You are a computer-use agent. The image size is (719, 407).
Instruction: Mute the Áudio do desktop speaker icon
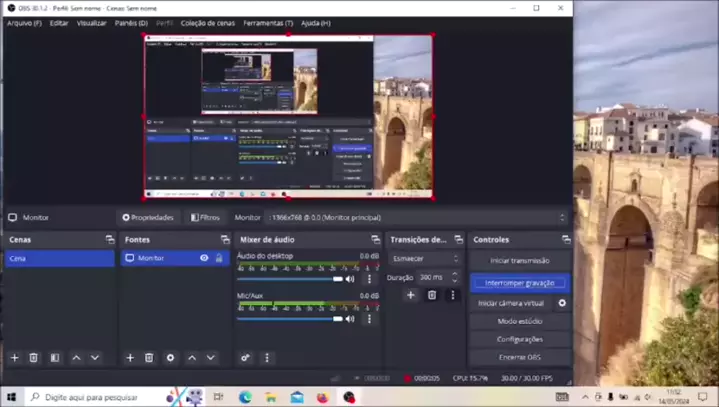[x=350, y=279]
